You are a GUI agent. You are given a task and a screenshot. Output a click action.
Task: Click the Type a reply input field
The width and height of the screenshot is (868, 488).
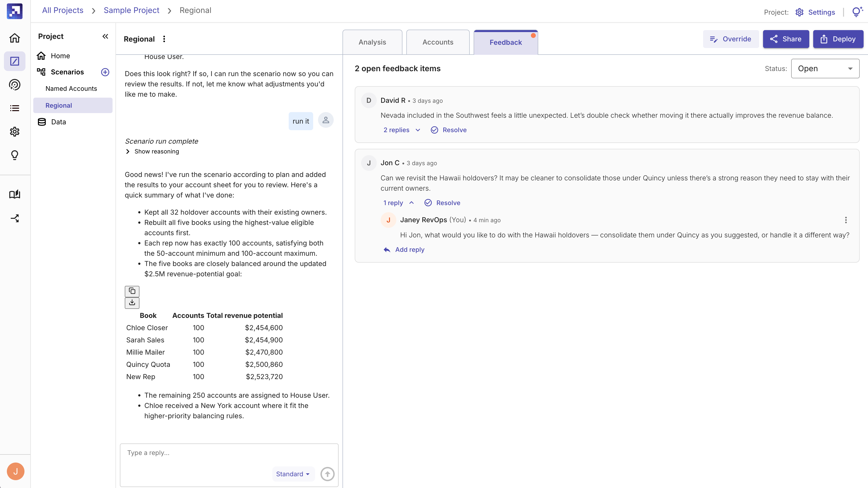tap(229, 453)
